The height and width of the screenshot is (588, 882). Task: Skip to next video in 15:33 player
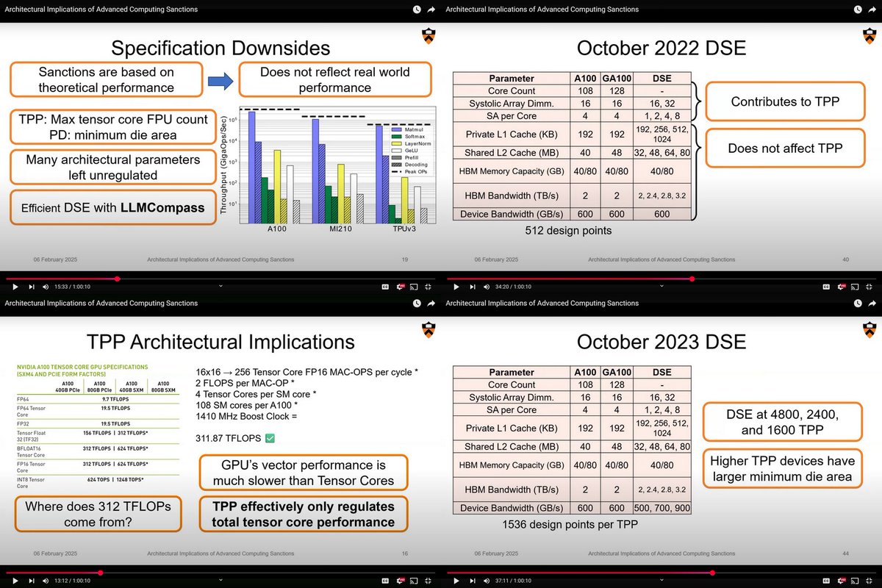pyautogui.click(x=32, y=287)
